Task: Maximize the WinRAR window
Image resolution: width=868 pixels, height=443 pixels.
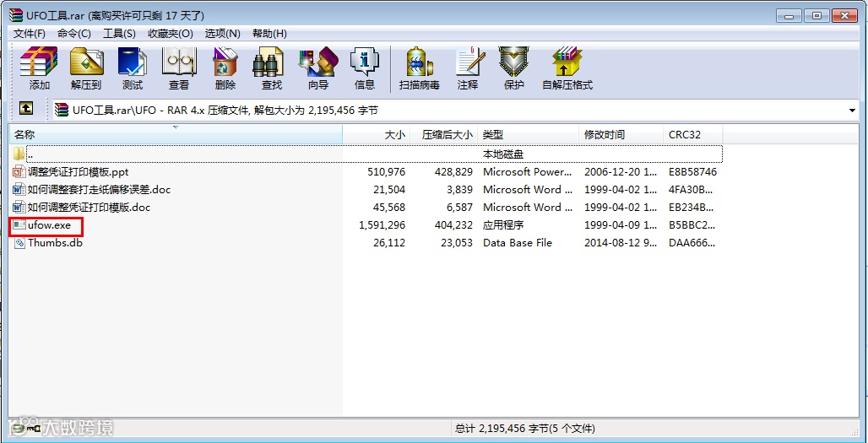Action: coord(816,15)
